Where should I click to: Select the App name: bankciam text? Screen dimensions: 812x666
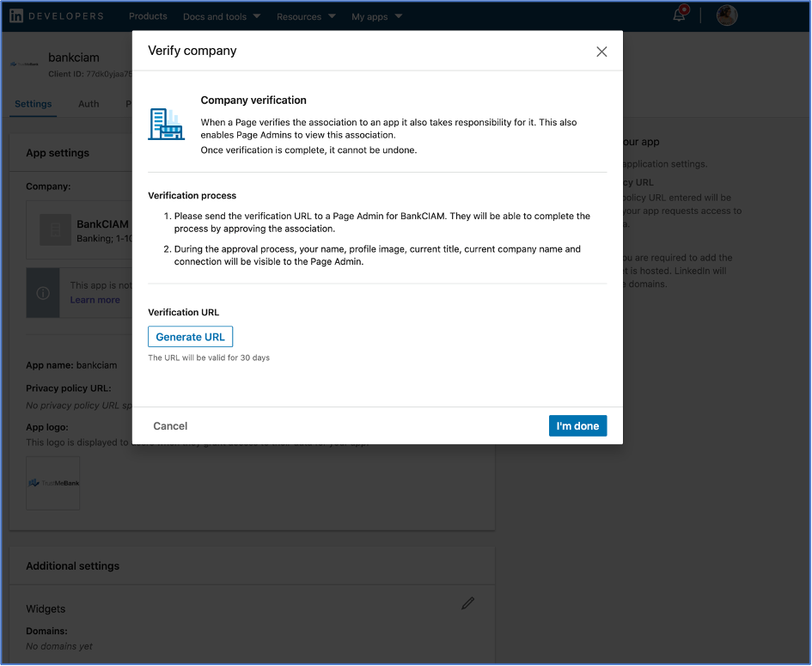click(x=71, y=365)
